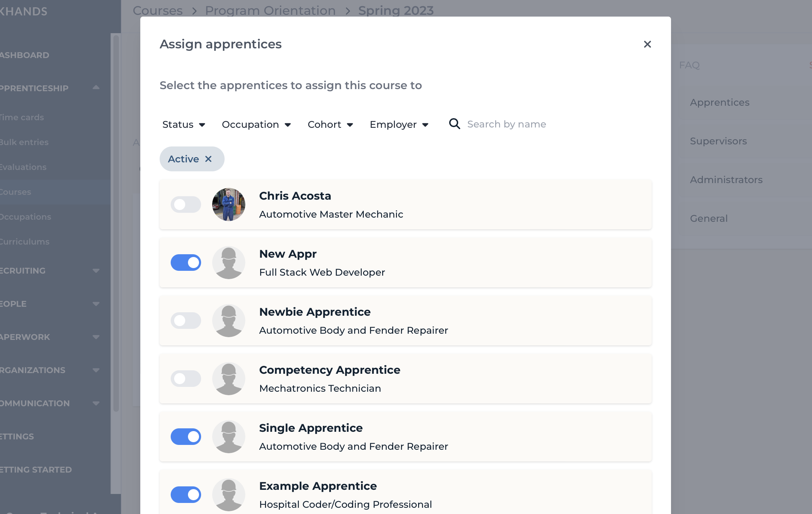Click New Appr's avatar icon
812x514 pixels.
click(229, 263)
